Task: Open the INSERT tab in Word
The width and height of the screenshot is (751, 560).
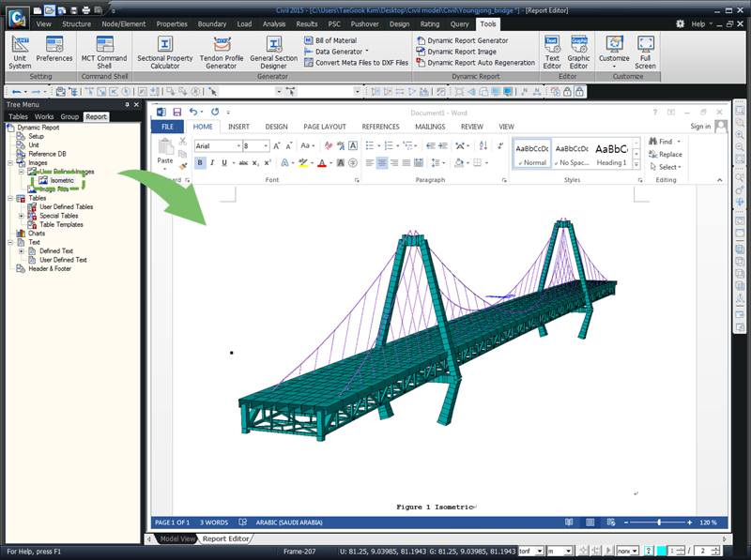Action: pos(238,127)
